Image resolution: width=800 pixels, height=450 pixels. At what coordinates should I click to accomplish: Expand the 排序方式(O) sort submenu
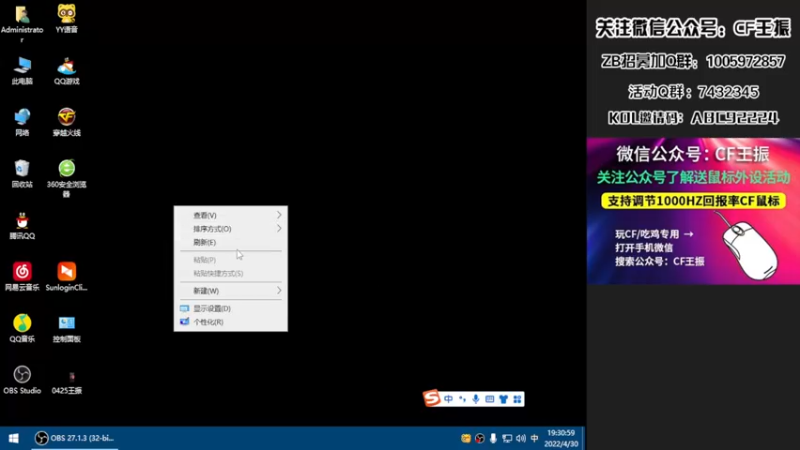(231, 229)
